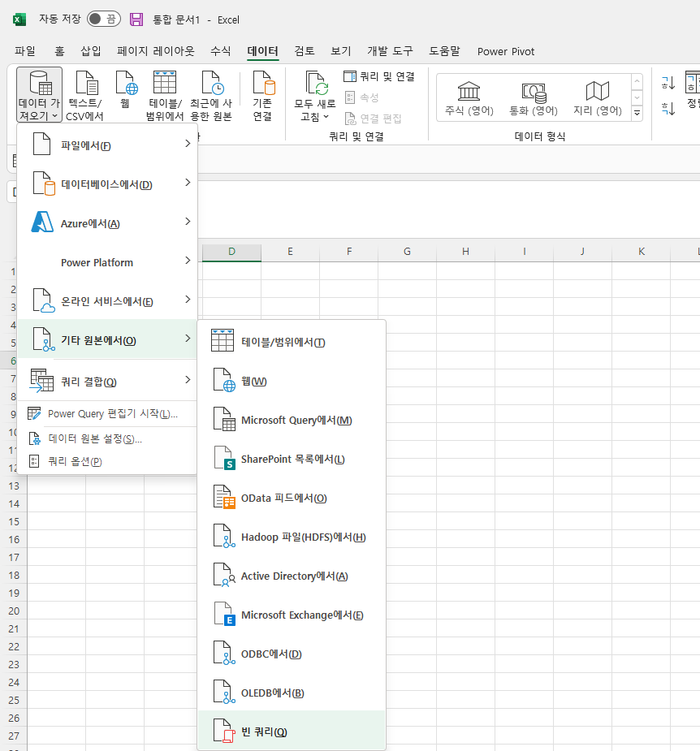The height and width of the screenshot is (751, 700).
Task: Toggle the 자동 저장 autosave switch
Action: coord(103,19)
